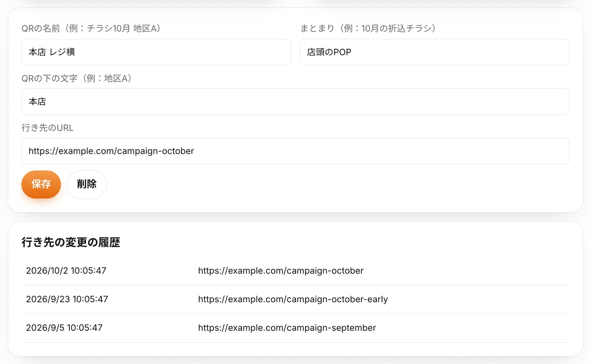Click the まとまり field label
591x364 pixels.
coord(369,29)
